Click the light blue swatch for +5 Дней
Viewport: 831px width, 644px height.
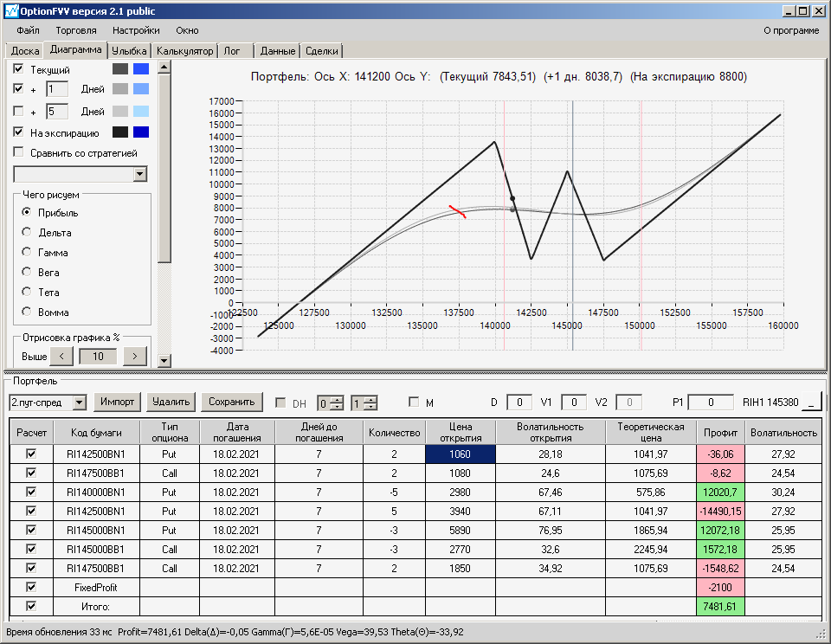pyautogui.click(x=141, y=112)
